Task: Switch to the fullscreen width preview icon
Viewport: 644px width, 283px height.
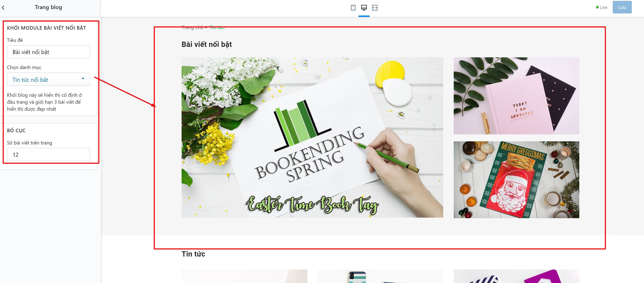Action: tap(375, 8)
